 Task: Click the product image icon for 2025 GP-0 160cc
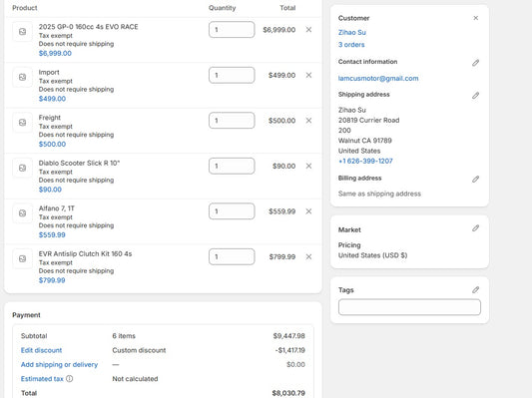pos(22,32)
